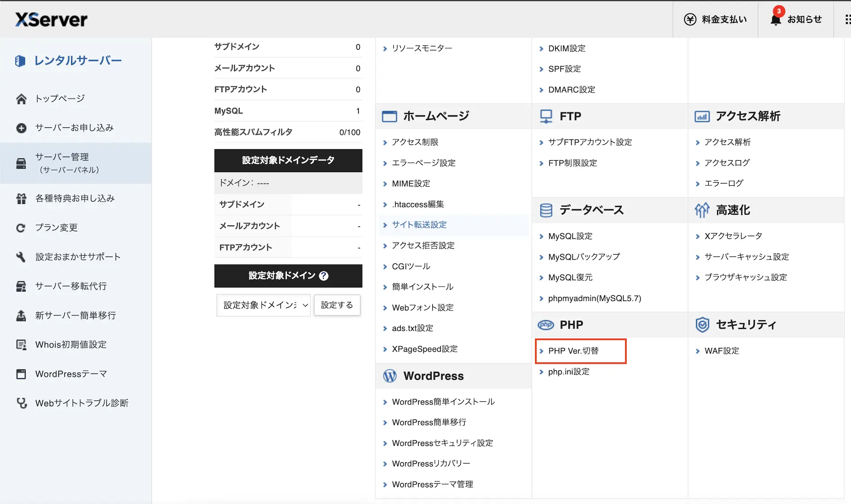Viewport: 851px width, 504px height.
Task: Click the PHP logo icon
Action: (546, 324)
